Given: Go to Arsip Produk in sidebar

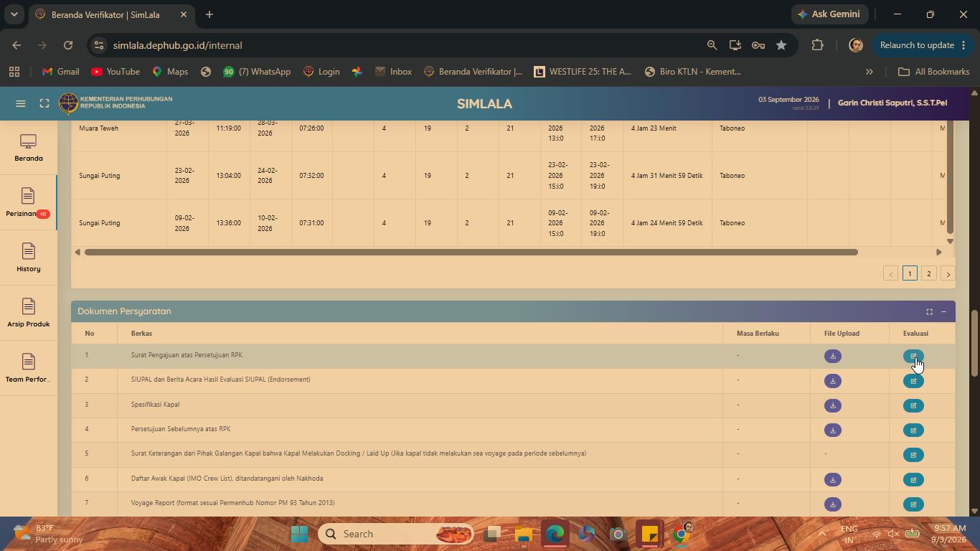Looking at the screenshot, I should coord(28,313).
